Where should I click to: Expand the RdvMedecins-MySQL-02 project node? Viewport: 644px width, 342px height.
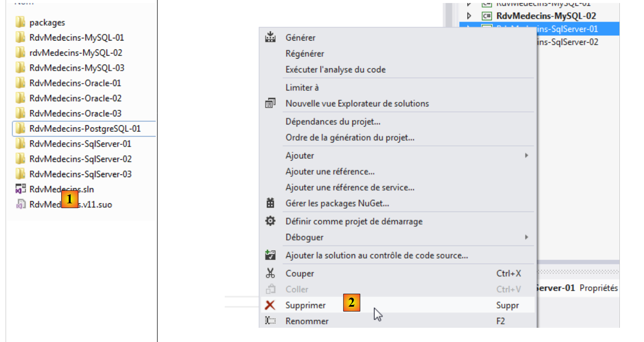click(x=470, y=16)
